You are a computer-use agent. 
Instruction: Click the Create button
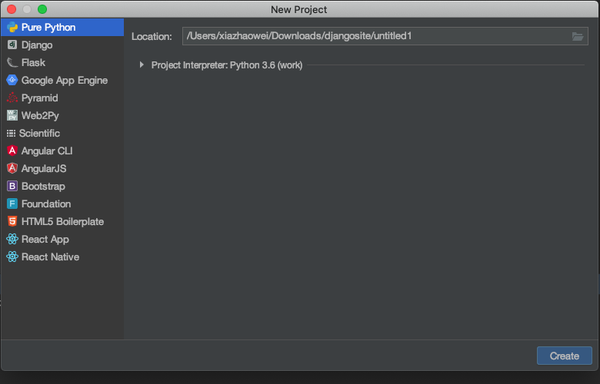click(564, 356)
